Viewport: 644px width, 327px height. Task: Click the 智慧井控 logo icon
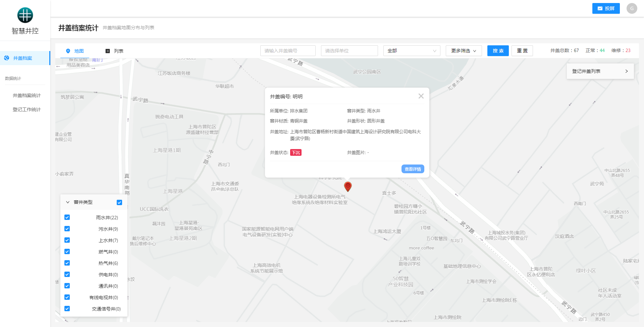(25, 15)
